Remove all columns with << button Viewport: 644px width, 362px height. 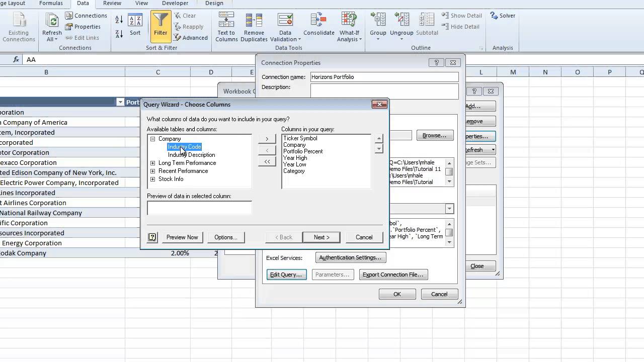click(x=267, y=161)
